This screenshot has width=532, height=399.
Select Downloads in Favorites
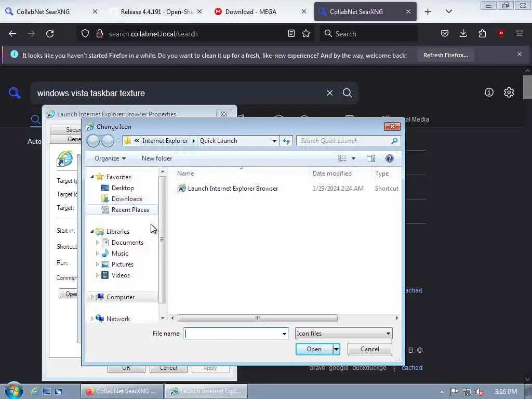(126, 199)
